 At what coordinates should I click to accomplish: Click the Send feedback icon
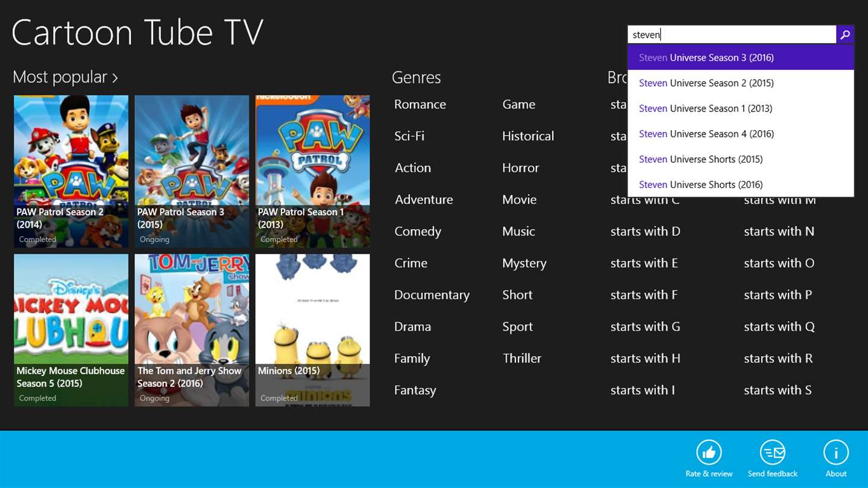pos(772,452)
